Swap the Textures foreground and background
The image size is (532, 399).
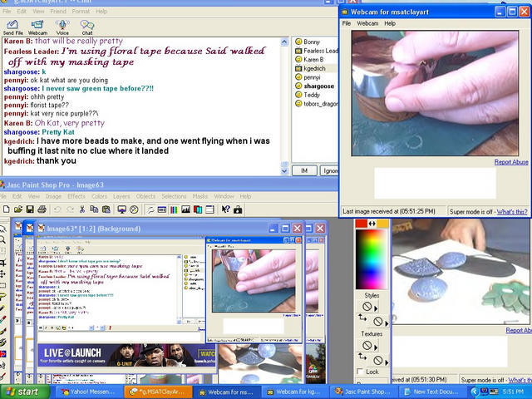point(362,357)
